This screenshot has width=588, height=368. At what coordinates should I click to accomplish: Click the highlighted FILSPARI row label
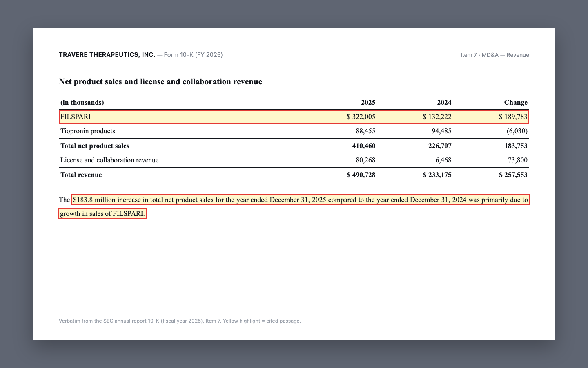(x=76, y=117)
